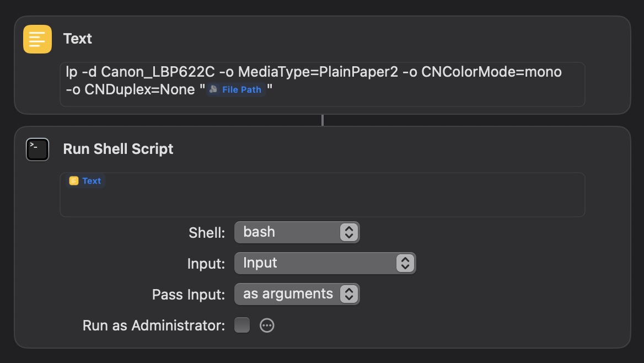Viewport: 644px width, 363px height.
Task: Select the Text variable in the script field
Action: (86, 181)
